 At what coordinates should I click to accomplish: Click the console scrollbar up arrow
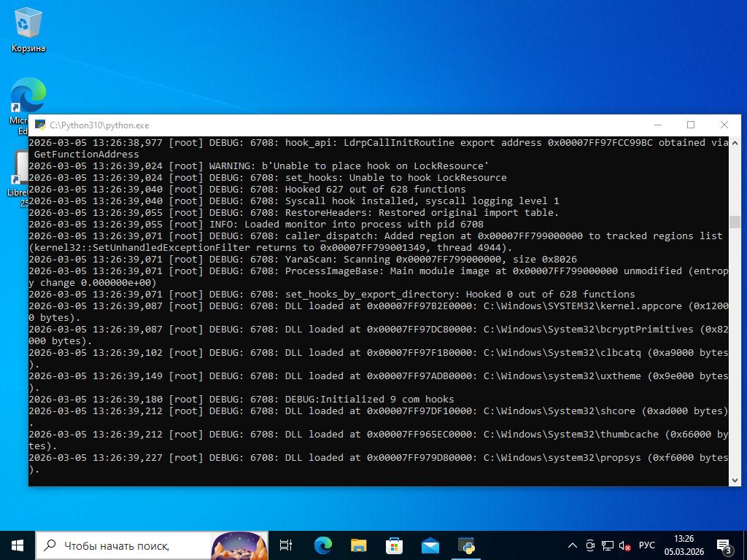coord(735,142)
